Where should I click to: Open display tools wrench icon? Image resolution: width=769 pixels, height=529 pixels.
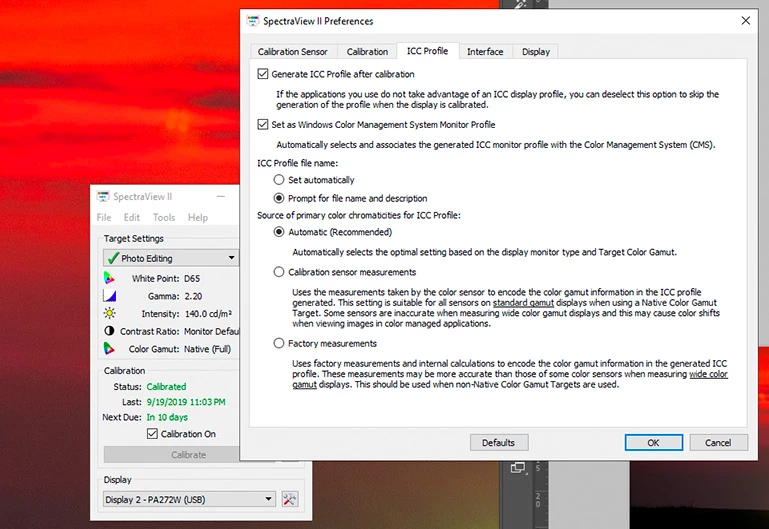point(289,499)
